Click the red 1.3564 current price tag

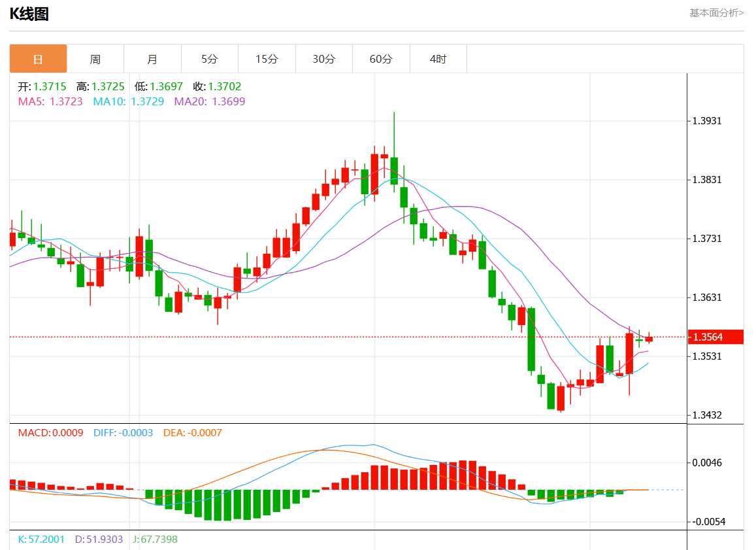click(715, 337)
